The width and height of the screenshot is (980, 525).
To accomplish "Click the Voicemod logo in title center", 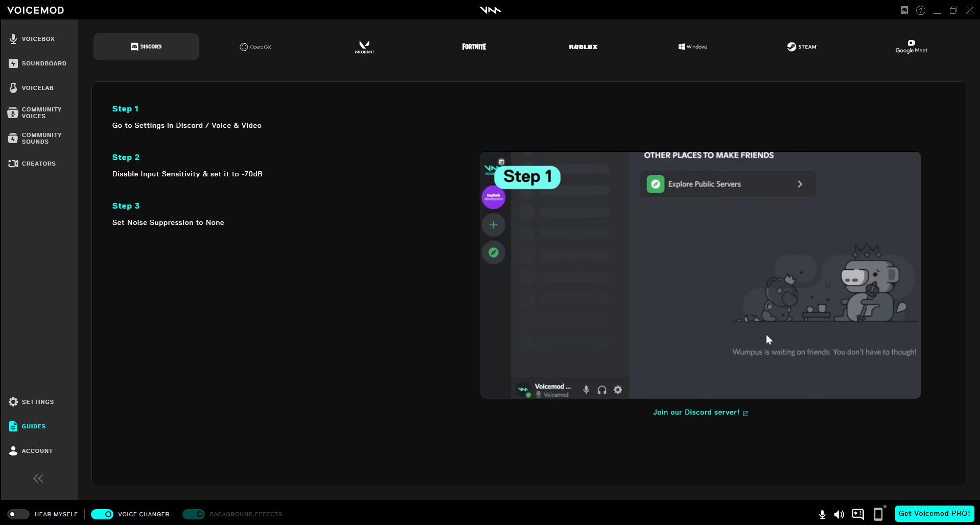I will pyautogui.click(x=490, y=10).
